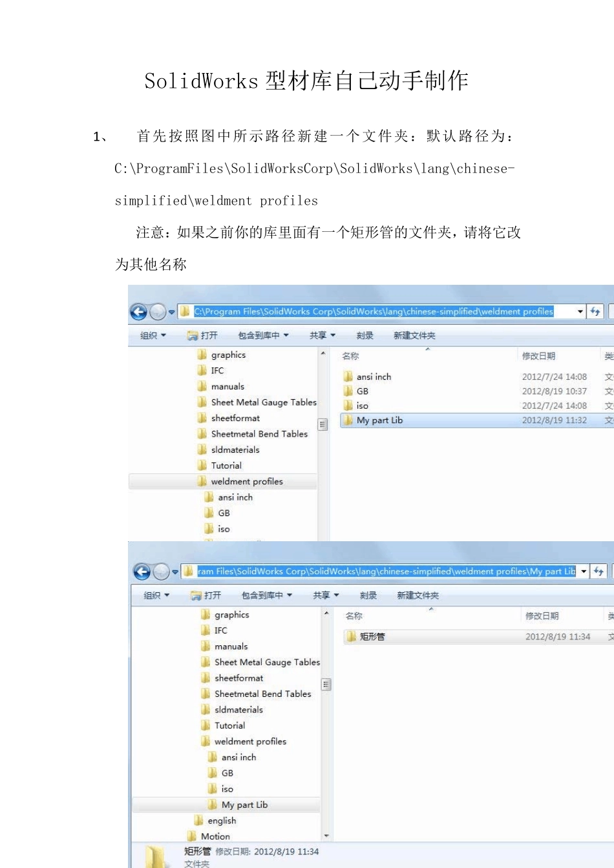The image size is (614, 868).
Task: Sort by 修改日期 column in upper window
Action: [539, 356]
